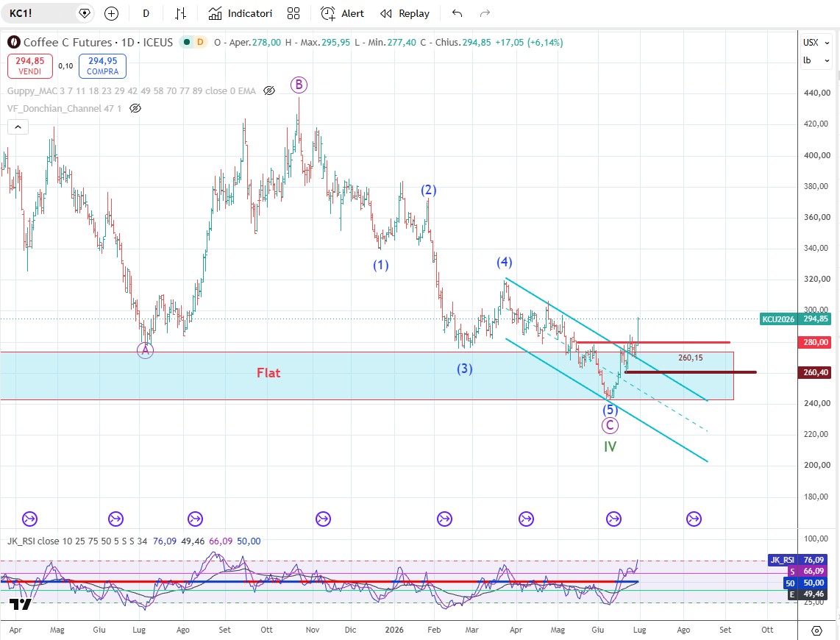Select the (3) wave label
The image size is (840, 640).
coord(464,369)
